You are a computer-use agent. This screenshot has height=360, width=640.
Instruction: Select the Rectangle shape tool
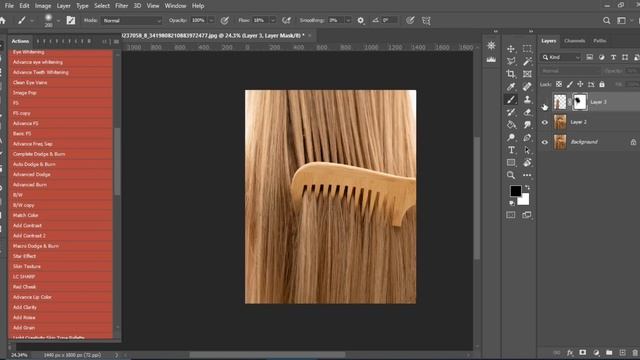(511, 162)
